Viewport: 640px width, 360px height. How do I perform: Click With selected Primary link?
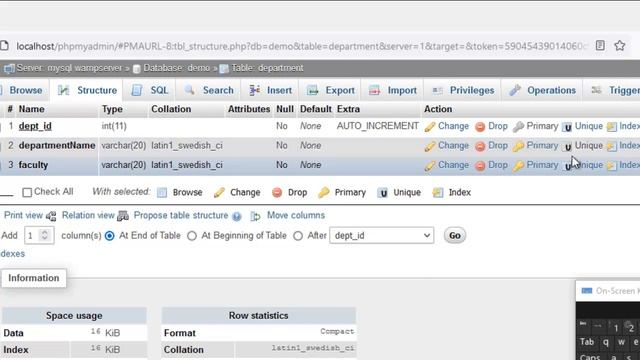350,192
